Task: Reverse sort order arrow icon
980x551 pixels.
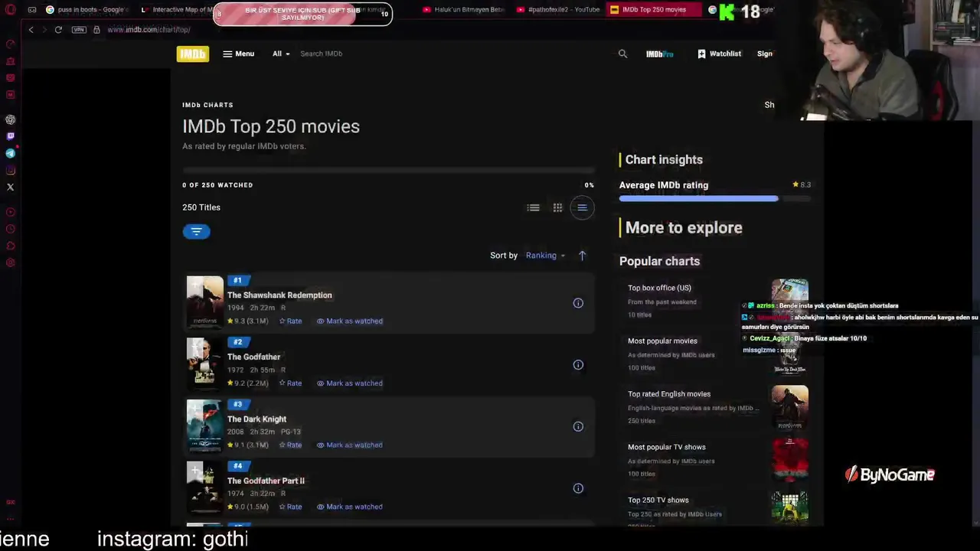Action: pos(582,256)
